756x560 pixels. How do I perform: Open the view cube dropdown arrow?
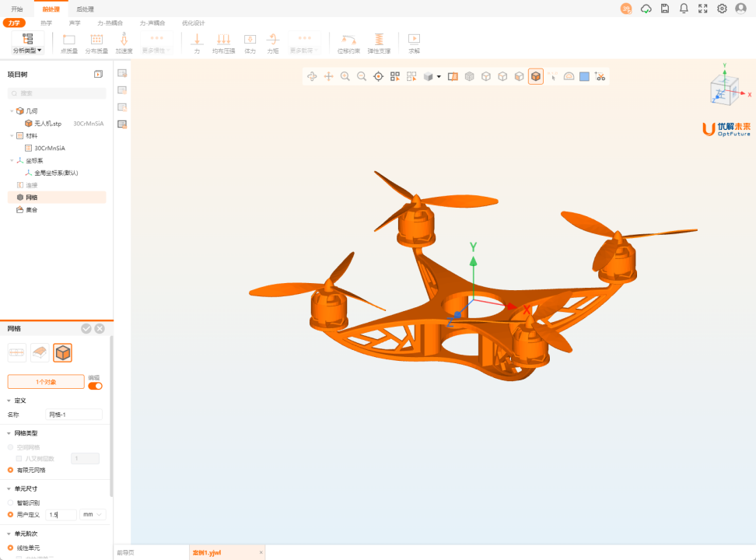pyautogui.click(x=439, y=77)
